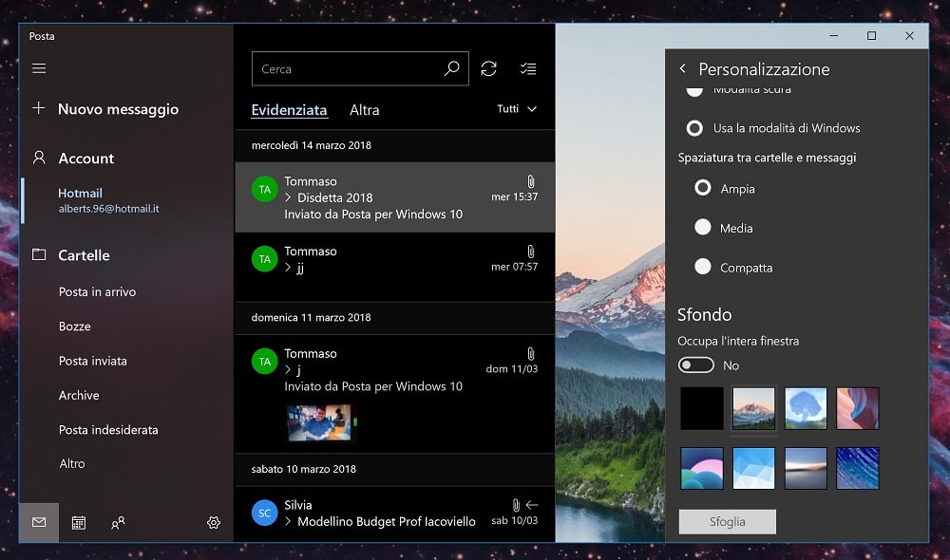Open the image attachment thumbnail in j email
Screen dimensions: 950x560
click(x=319, y=422)
